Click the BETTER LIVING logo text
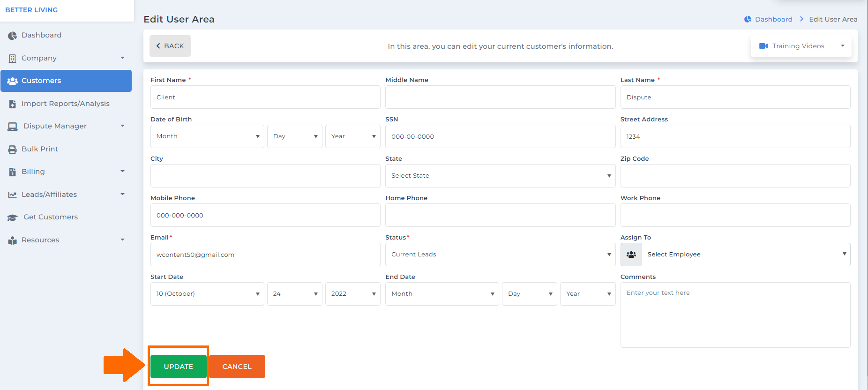This screenshot has width=868, height=390. (31, 10)
